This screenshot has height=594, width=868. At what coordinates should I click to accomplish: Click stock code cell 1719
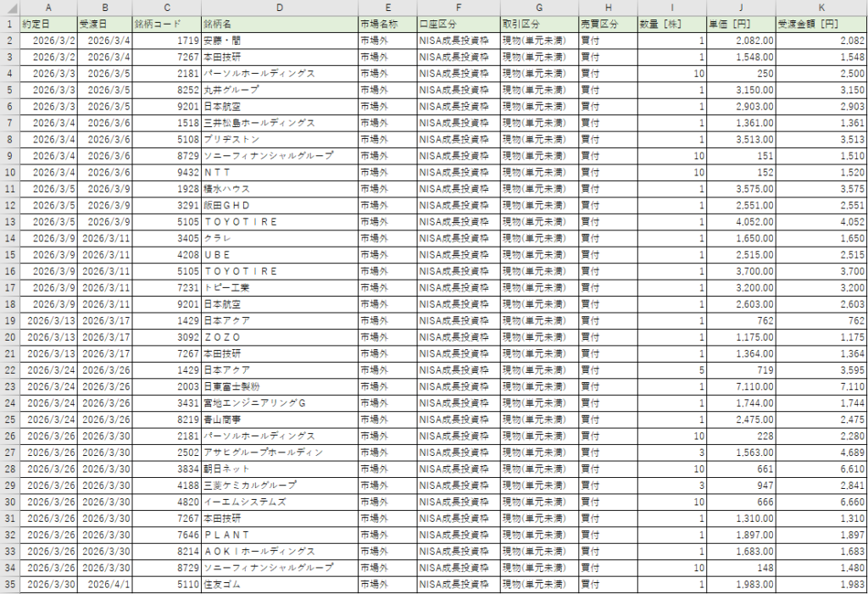[166, 40]
